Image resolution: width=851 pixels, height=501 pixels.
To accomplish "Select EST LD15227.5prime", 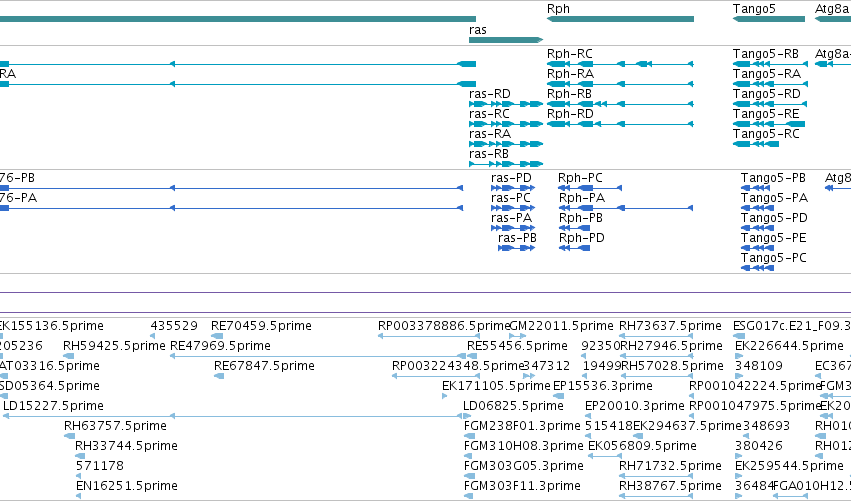I will [x=53, y=406].
